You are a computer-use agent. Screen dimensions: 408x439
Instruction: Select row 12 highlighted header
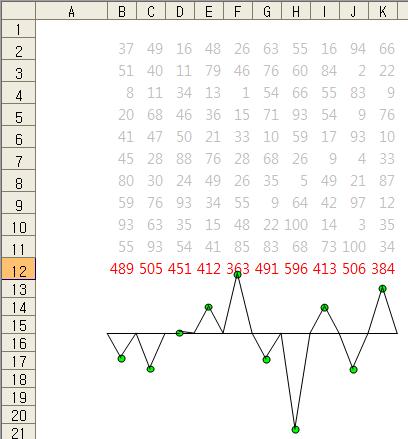click(19, 269)
